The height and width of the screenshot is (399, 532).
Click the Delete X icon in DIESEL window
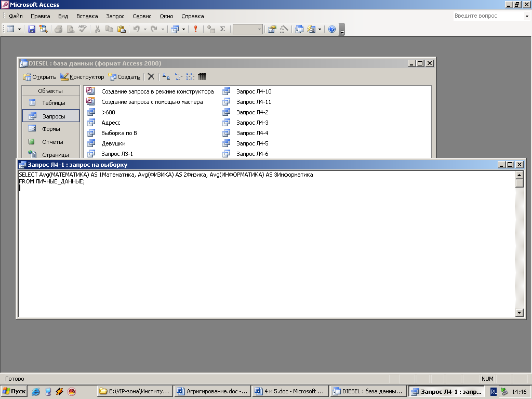click(151, 77)
